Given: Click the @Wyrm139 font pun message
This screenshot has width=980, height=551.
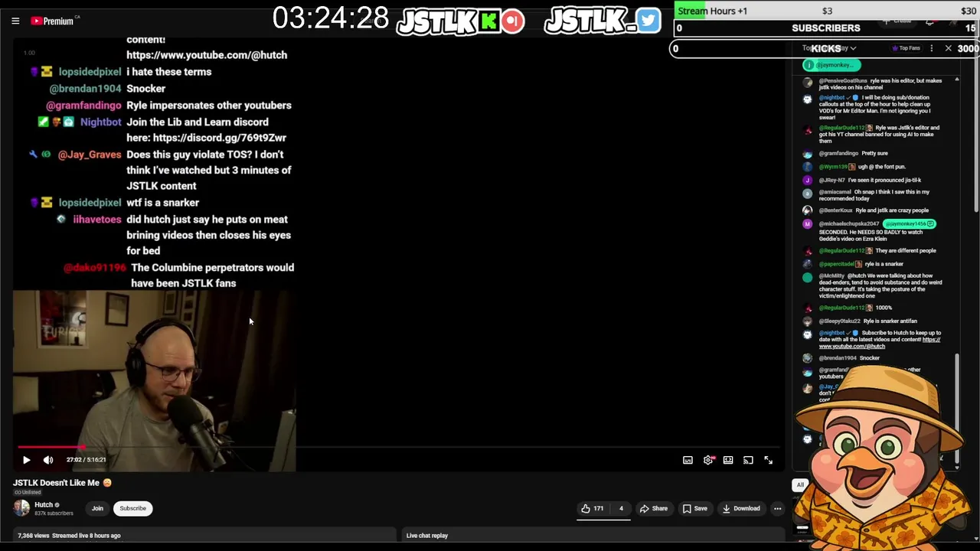Looking at the screenshot, I should pos(874,167).
